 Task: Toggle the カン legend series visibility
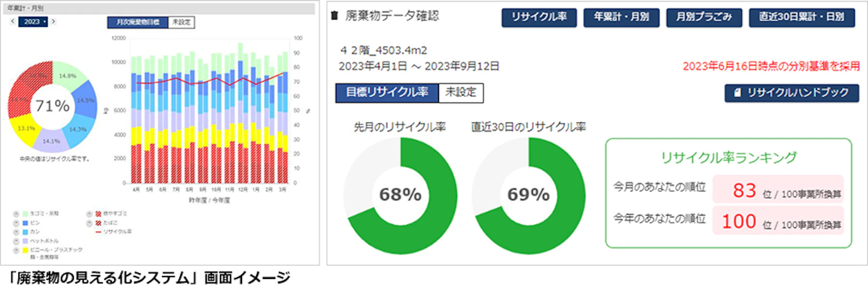[x=16, y=232]
